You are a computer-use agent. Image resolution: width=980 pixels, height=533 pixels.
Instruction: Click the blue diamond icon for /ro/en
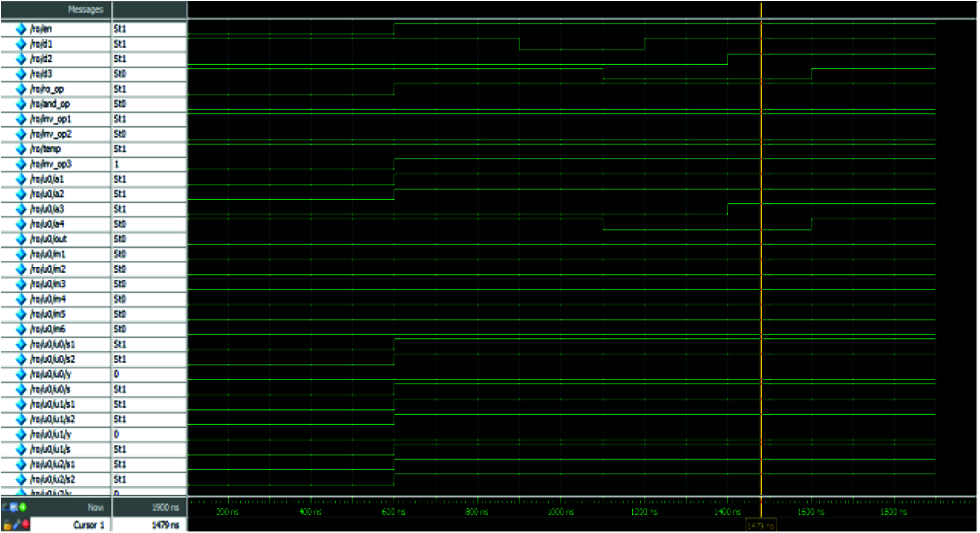21,29
